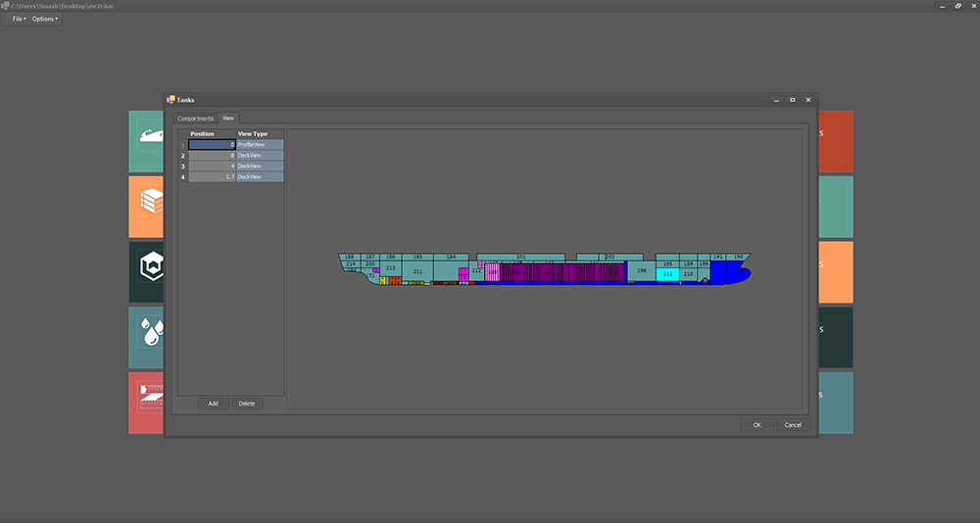Confirm with the OK button

coord(757,424)
